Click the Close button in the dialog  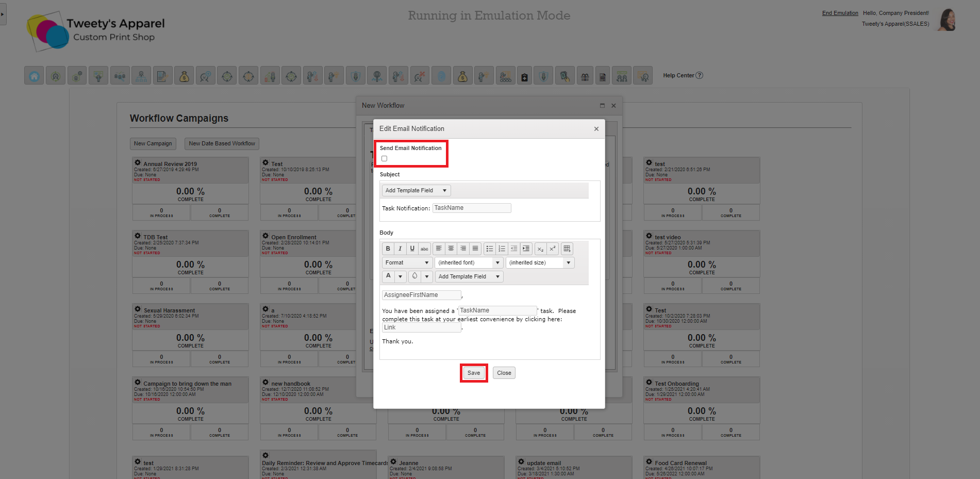click(504, 373)
